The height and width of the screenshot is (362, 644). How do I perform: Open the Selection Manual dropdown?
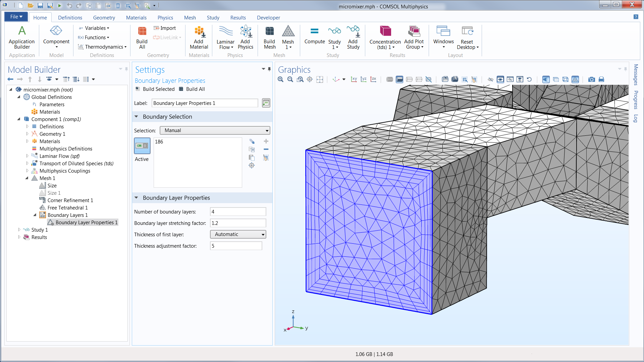[215, 130]
